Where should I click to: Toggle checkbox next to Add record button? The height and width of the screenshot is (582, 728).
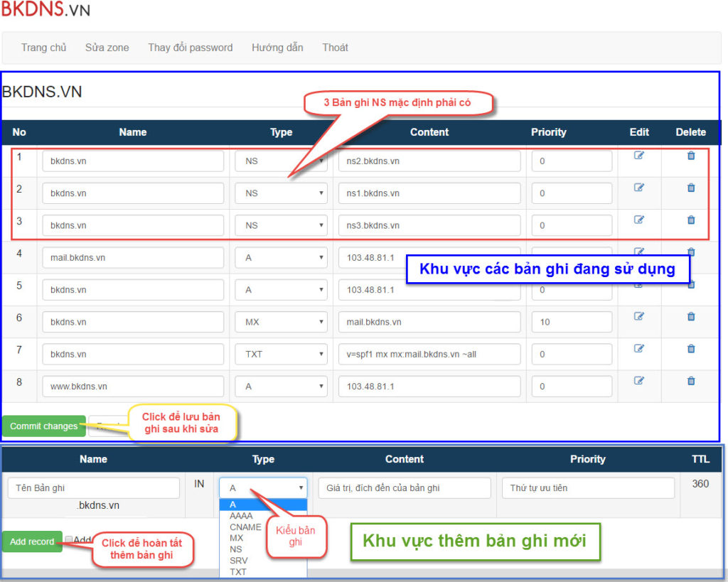(69, 541)
